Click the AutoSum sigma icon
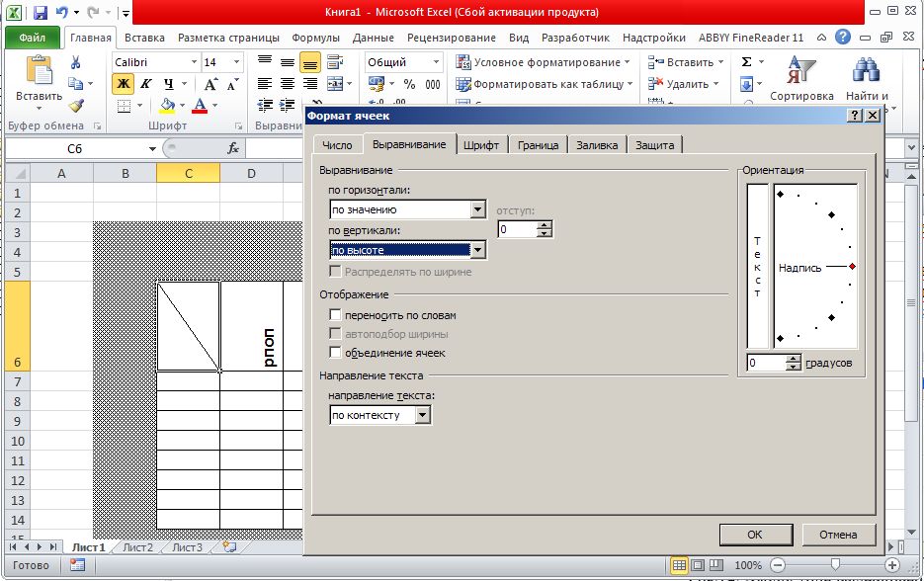924x581 pixels. (x=747, y=61)
